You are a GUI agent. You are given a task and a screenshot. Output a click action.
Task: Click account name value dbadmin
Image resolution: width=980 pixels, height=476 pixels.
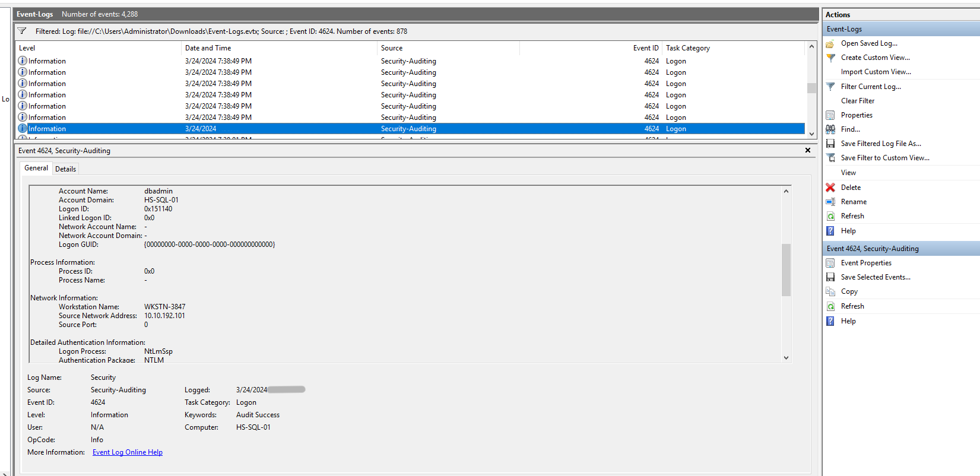click(158, 191)
